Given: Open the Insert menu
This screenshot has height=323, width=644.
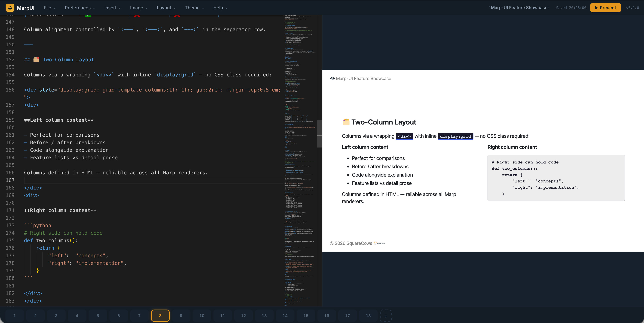Looking at the screenshot, I should [112, 8].
